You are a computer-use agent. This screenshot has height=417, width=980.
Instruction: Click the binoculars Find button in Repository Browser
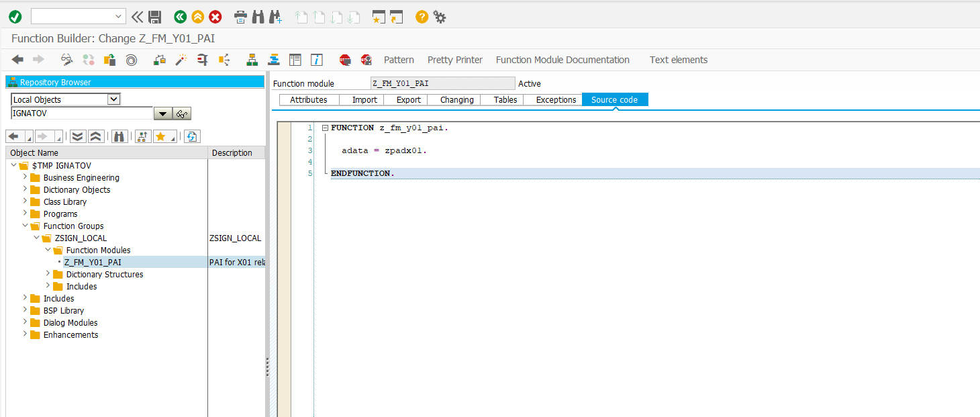pos(120,136)
